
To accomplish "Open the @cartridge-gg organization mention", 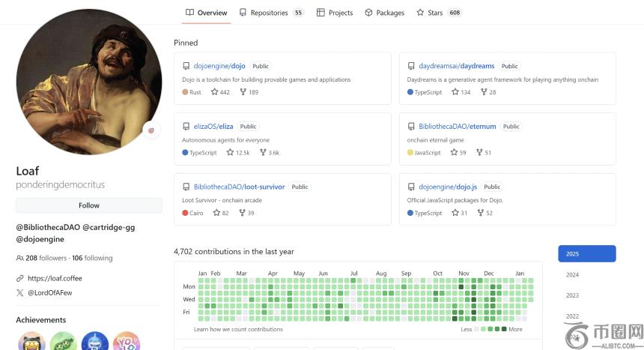I will [x=109, y=227].
